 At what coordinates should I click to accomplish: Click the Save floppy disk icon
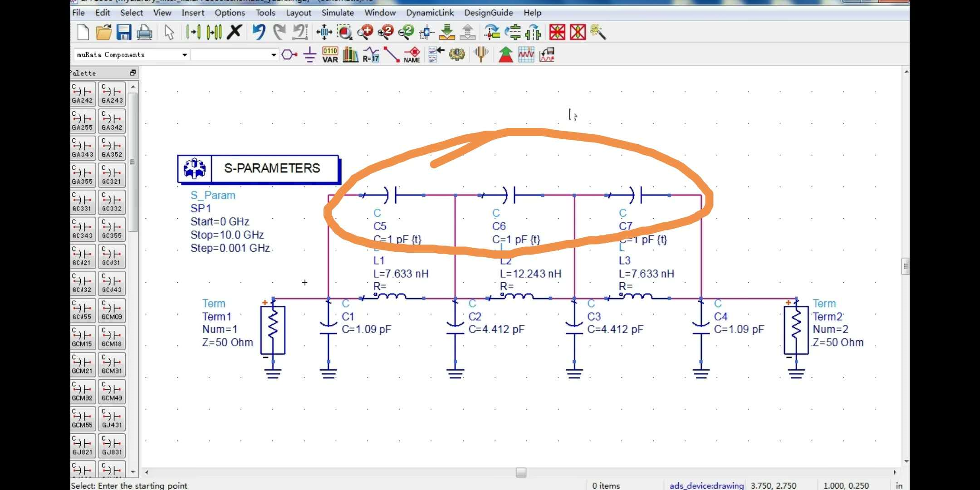pyautogui.click(x=124, y=32)
